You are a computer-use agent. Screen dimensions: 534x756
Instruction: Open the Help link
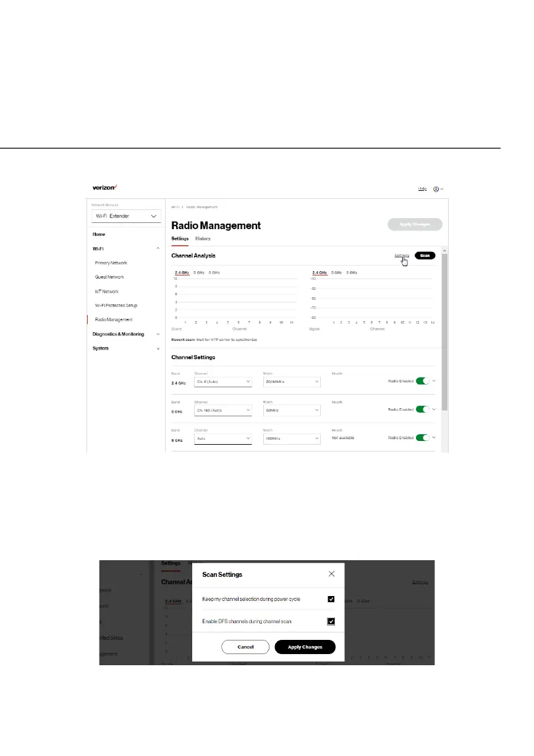coord(423,188)
